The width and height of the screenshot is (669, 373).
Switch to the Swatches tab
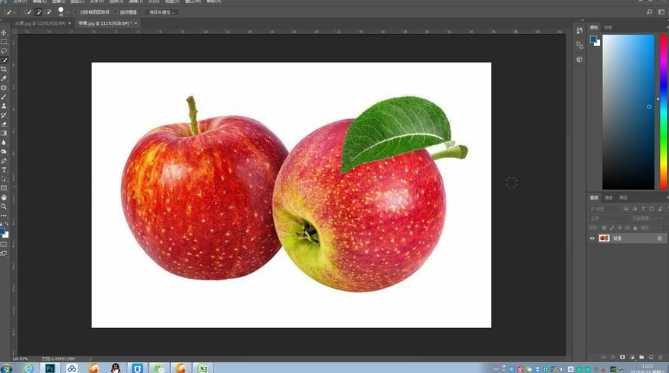(608, 27)
